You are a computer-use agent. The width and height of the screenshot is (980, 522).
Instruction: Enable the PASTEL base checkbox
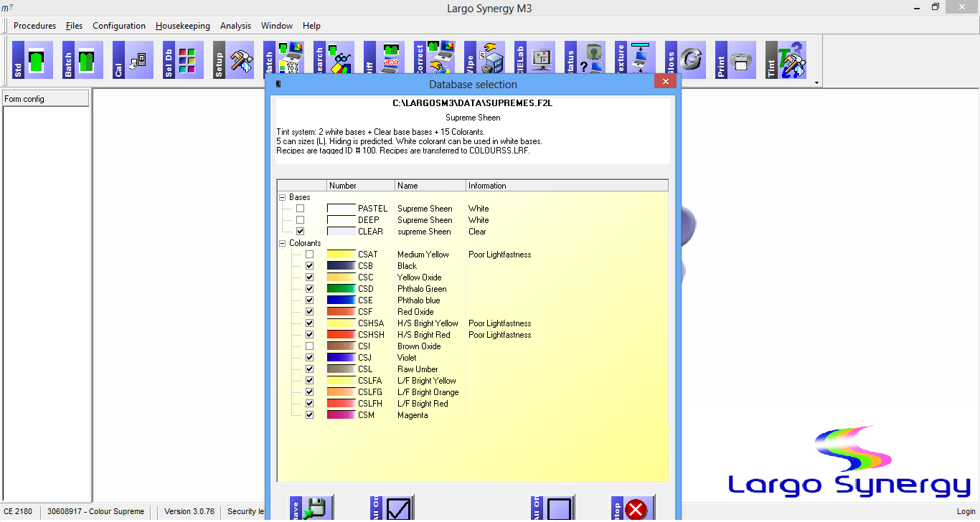point(300,209)
